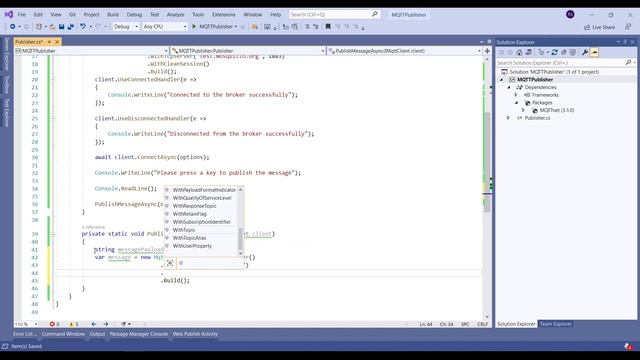The height and width of the screenshot is (360, 640).
Task: Click Collapse All icon in Solution Explorer
Action: [x=564, y=52]
